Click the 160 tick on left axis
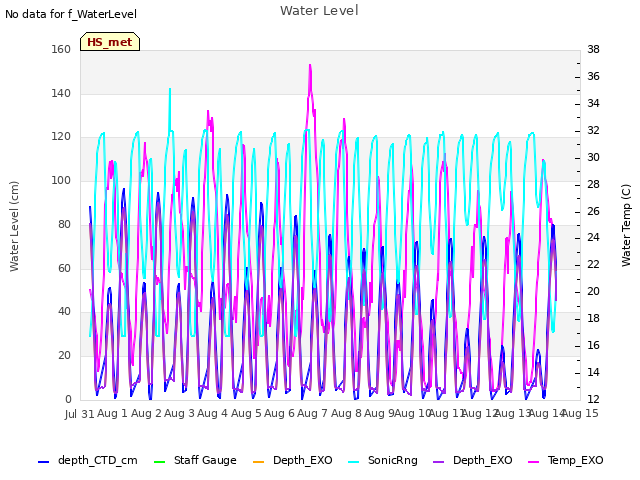 tap(61, 49)
